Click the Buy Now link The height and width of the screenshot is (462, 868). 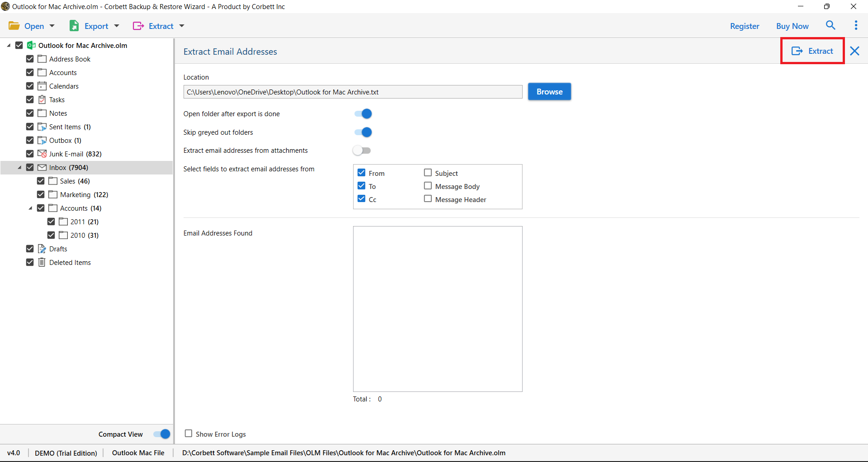click(x=792, y=26)
